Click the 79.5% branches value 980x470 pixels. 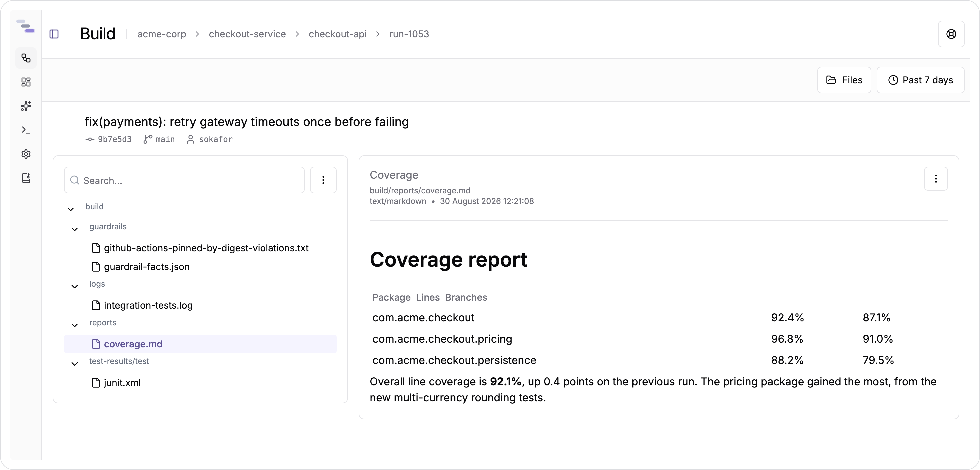(x=878, y=360)
